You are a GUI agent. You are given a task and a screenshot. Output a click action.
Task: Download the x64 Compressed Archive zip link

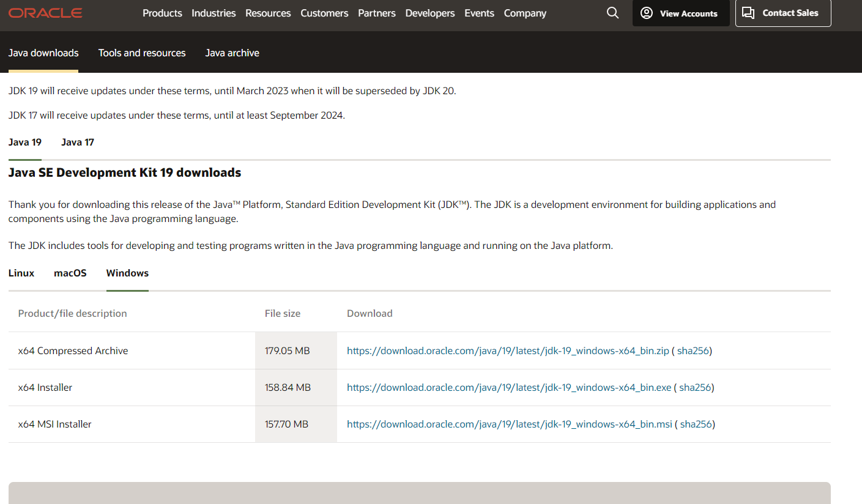point(508,351)
